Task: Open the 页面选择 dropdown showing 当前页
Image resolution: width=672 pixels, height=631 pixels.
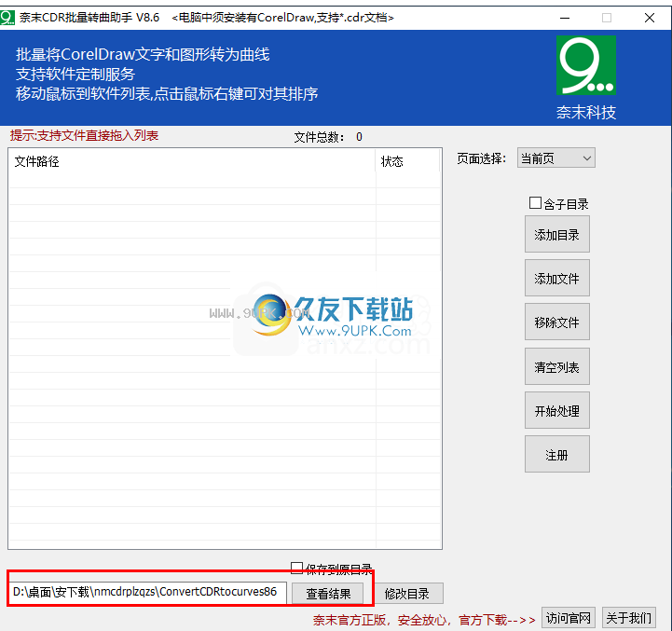Action: pyautogui.click(x=555, y=158)
